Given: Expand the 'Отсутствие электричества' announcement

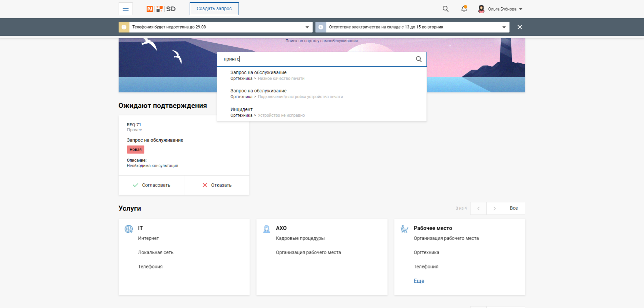Looking at the screenshot, I should coord(504,27).
